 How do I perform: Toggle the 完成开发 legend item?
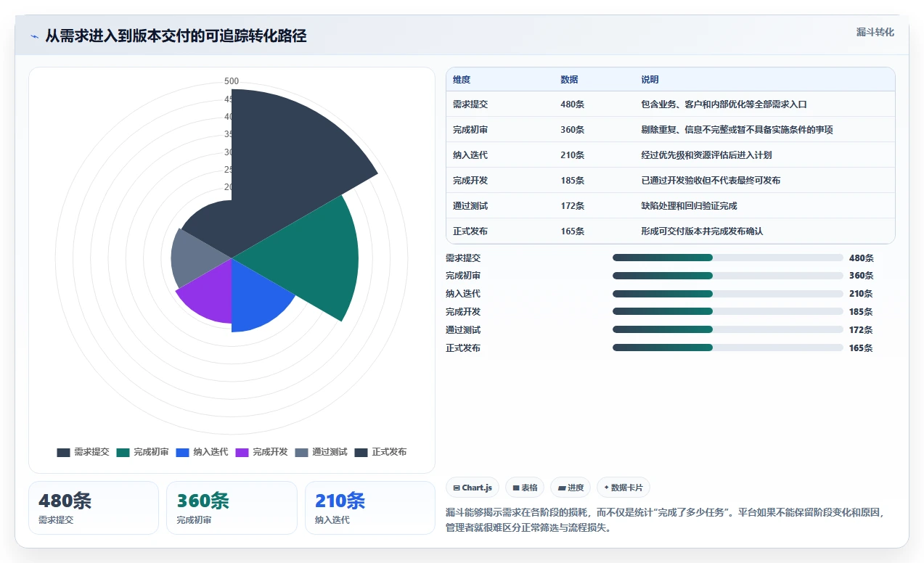261,452
